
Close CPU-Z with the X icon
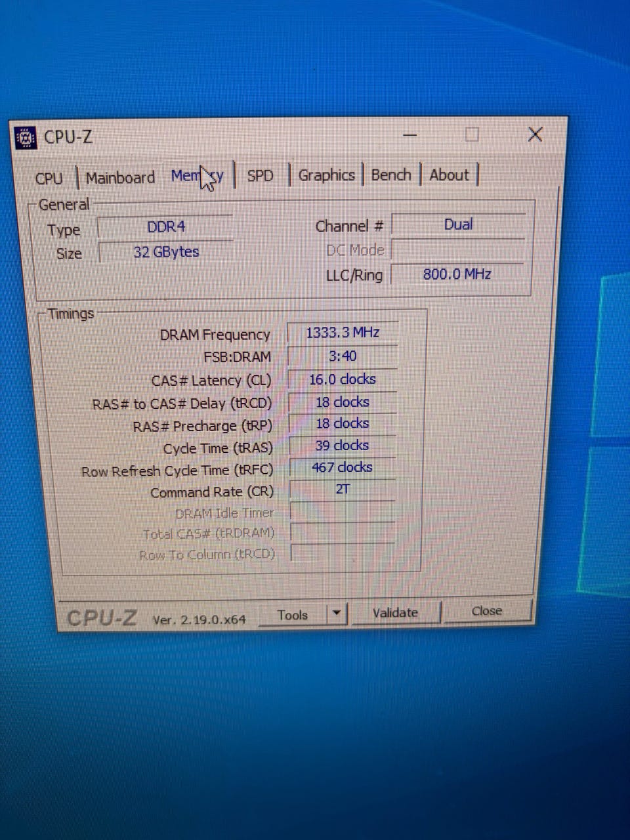point(535,135)
